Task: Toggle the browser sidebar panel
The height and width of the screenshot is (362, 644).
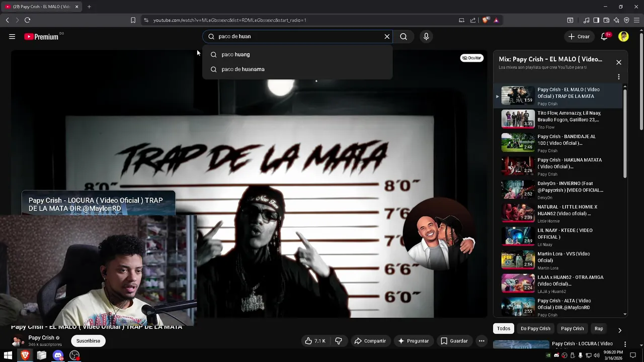Action: (x=596, y=20)
